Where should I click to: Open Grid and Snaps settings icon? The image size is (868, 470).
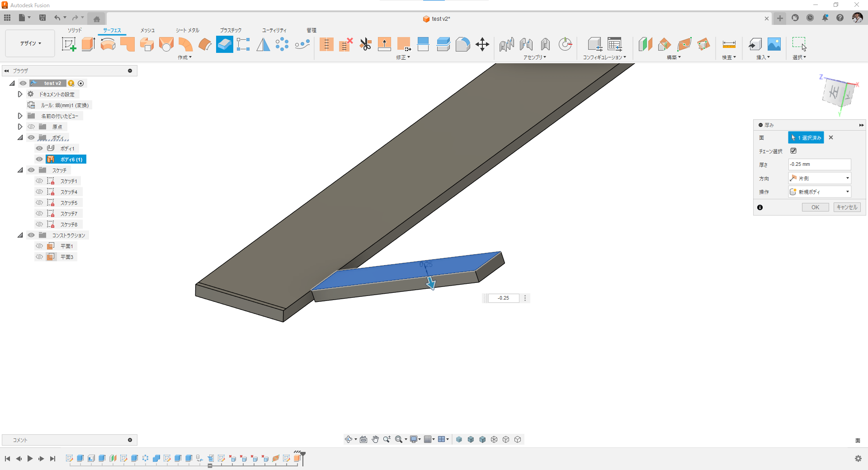pyautogui.click(x=428, y=439)
